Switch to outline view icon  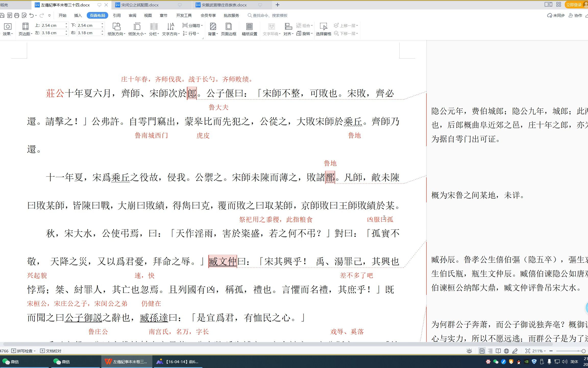coord(490,351)
